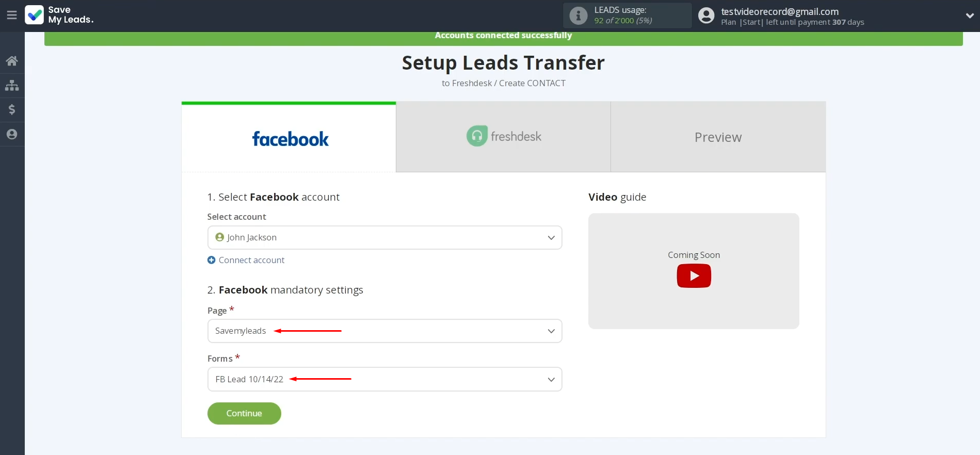This screenshot has height=455, width=980.
Task: Click the Save My Leads logo
Action: pyautogui.click(x=59, y=15)
